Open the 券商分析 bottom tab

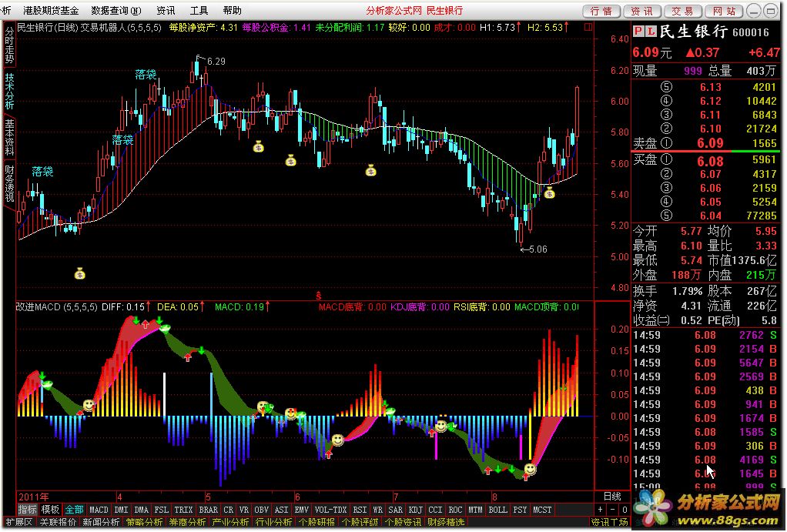pos(187,522)
